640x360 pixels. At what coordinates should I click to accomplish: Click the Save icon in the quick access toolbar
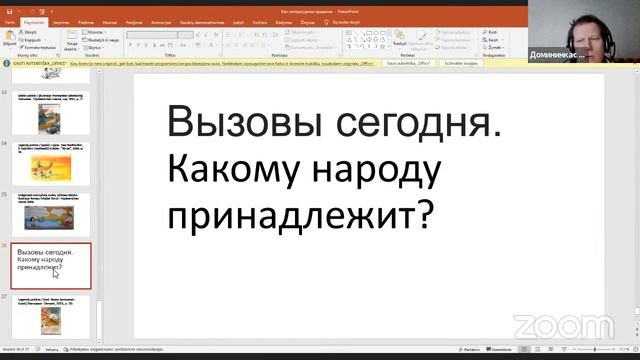point(9,11)
